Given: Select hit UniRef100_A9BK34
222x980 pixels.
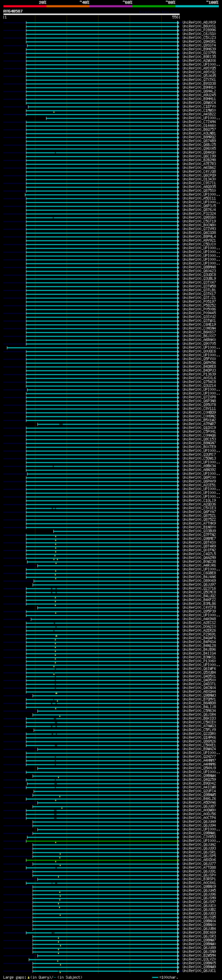Looking at the screenshot, I should [x=199, y=466].
